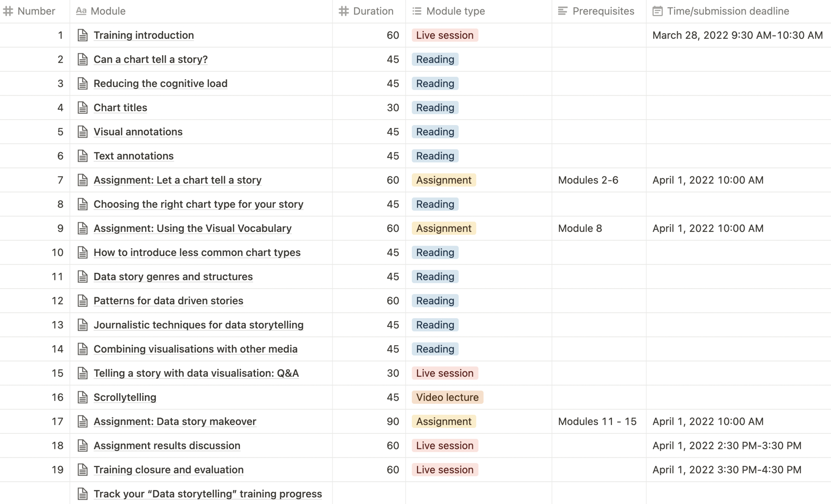Click the Assignment tag in row 9
This screenshot has height=504, width=831.
[x=443, y=228]
